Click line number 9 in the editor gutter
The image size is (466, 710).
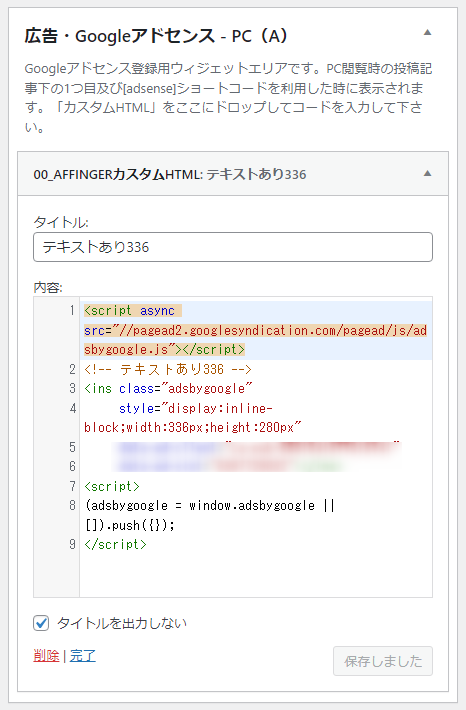click(72, 544)
